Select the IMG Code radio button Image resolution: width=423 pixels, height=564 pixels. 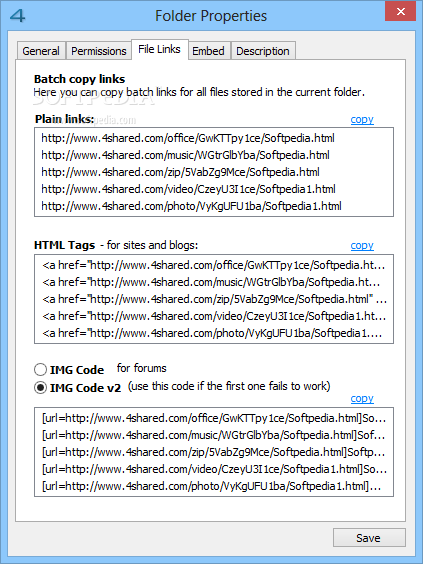[x=40, y=370]
